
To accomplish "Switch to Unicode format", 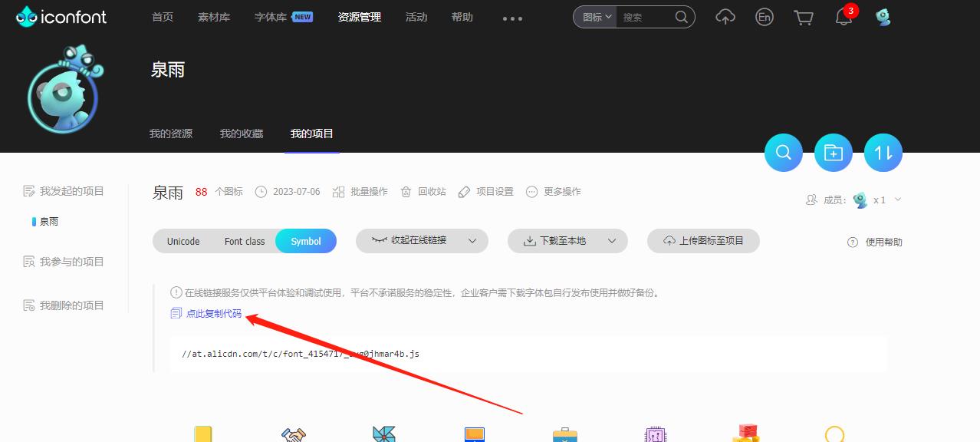I will [183, 240].
